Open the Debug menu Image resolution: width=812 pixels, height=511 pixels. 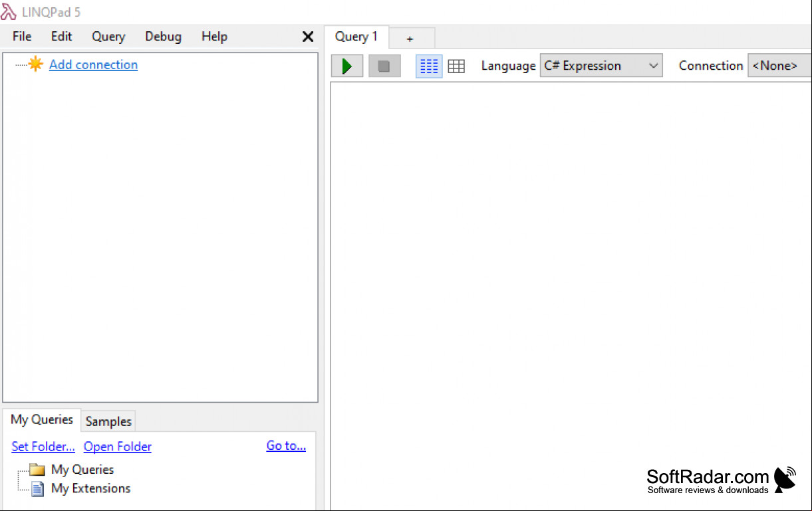[x=163, y=37]
